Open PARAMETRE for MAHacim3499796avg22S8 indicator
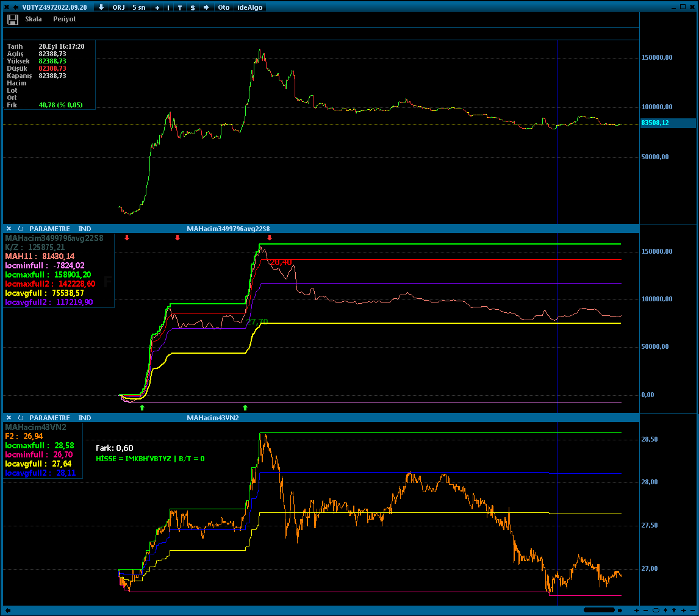The width and height of the screenshot is (699, 616). 49,229
